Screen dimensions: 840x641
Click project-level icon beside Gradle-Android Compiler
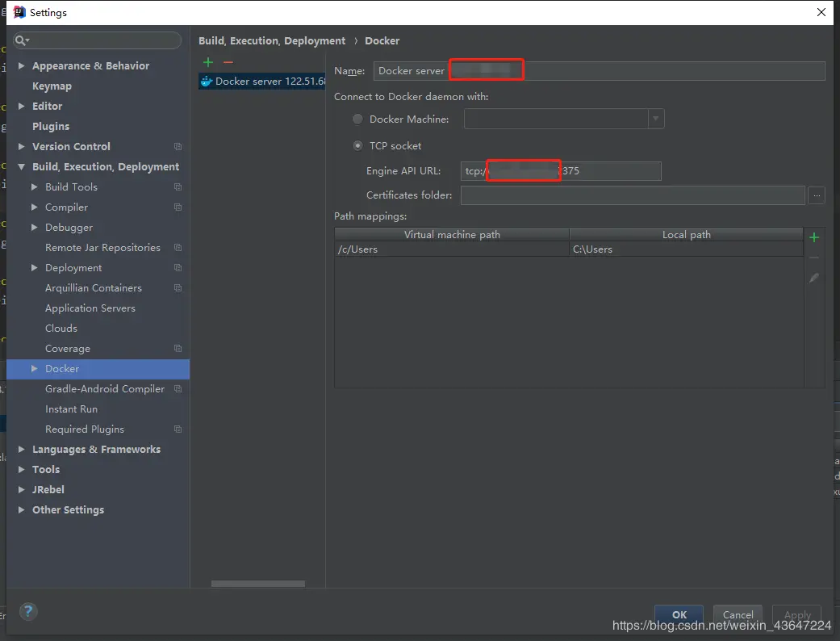[x=178, y=389]
